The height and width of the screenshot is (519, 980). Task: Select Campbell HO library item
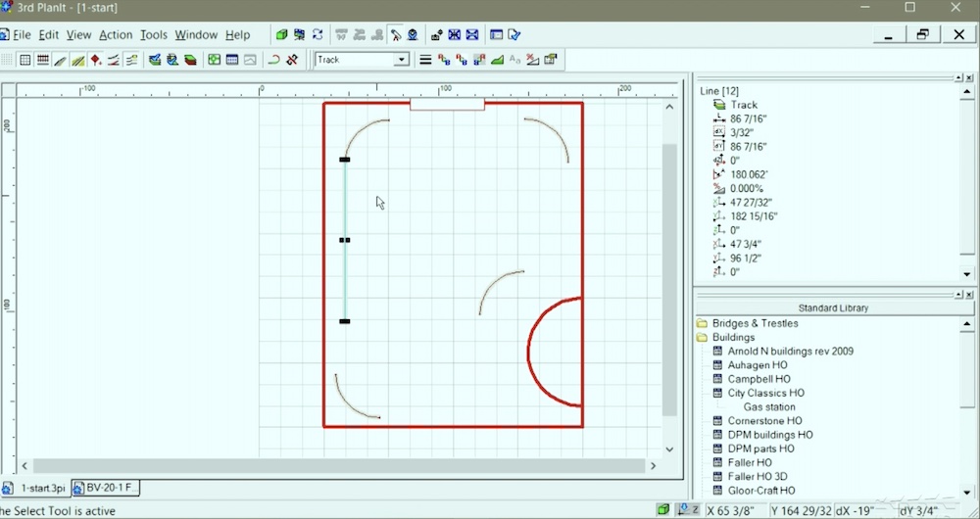[759, 379]
